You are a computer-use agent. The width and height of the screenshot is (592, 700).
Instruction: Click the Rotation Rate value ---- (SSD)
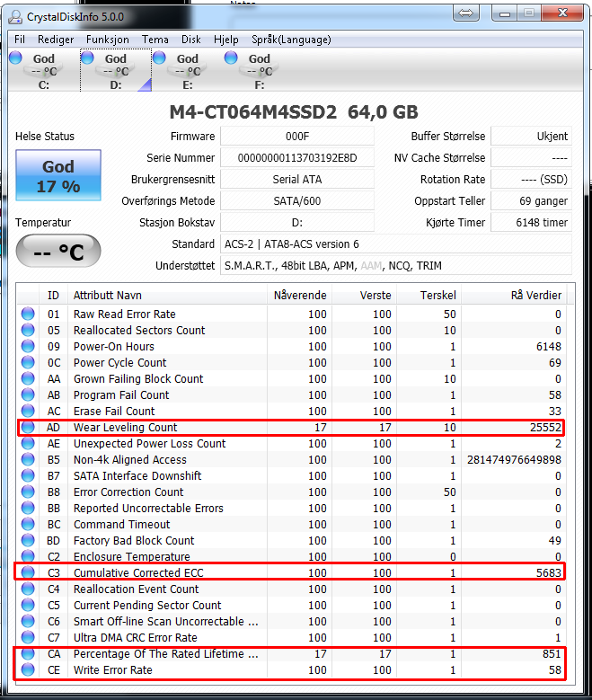pos(531,180)
